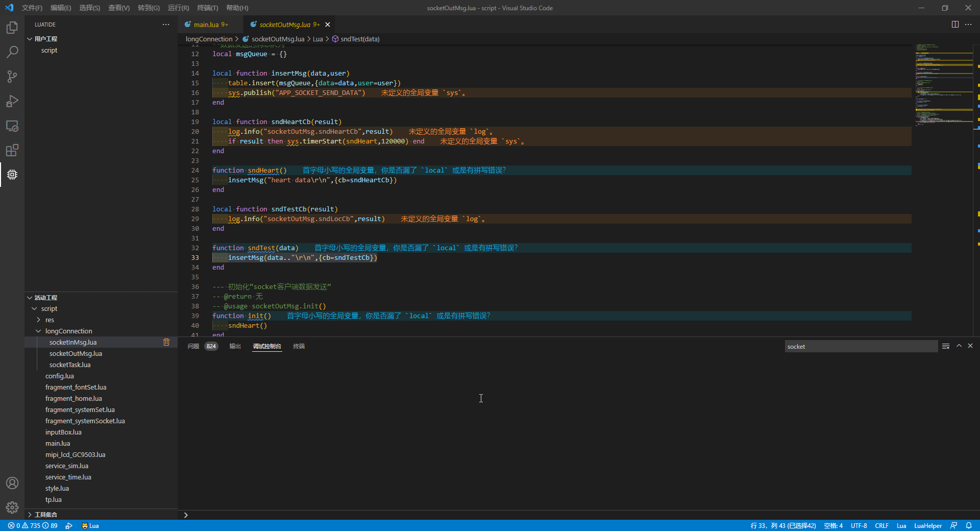
Task: Click longConnection in the breadcrumb
Action: tap(209, 39)
